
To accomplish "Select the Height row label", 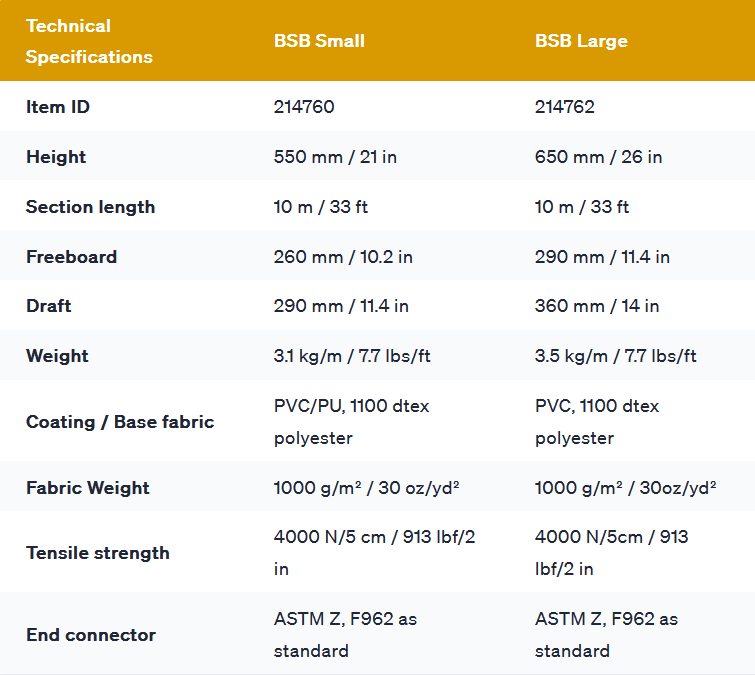I will (56, 157).
